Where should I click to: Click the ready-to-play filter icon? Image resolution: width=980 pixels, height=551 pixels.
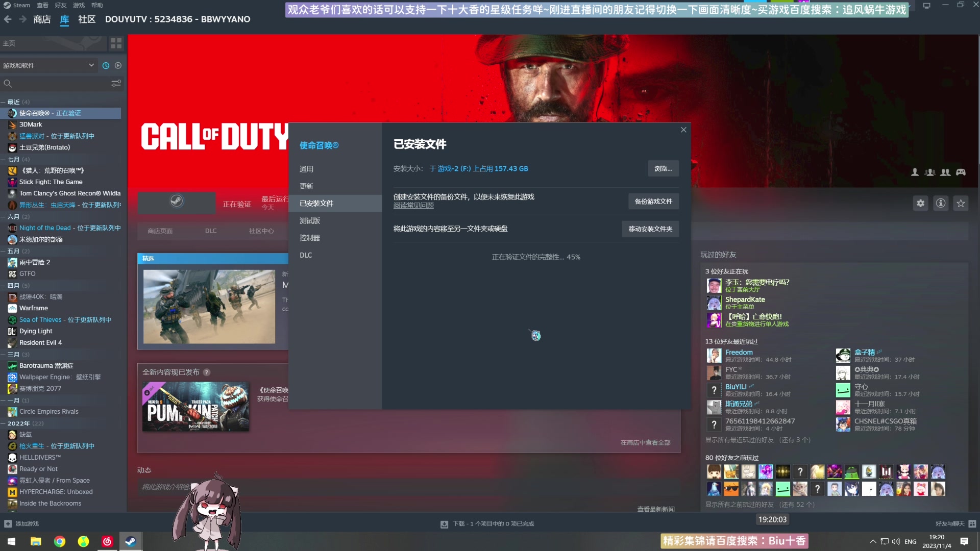click(118, 65)
